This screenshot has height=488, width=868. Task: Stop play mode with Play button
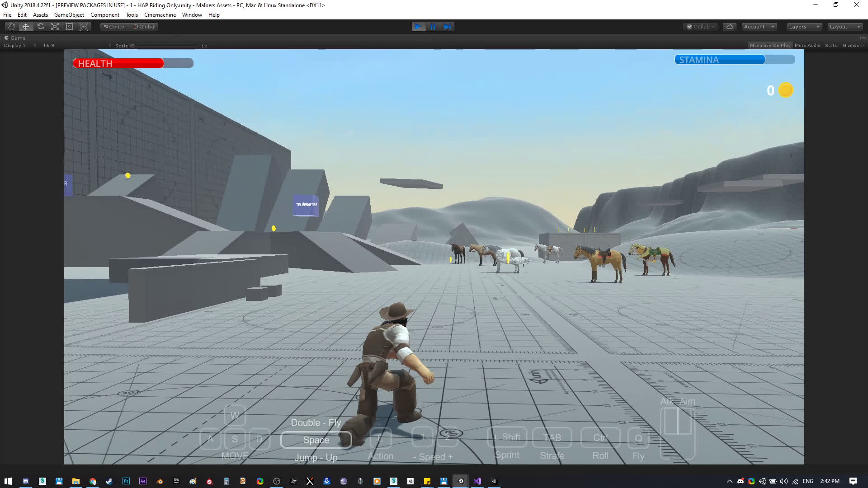418,27
